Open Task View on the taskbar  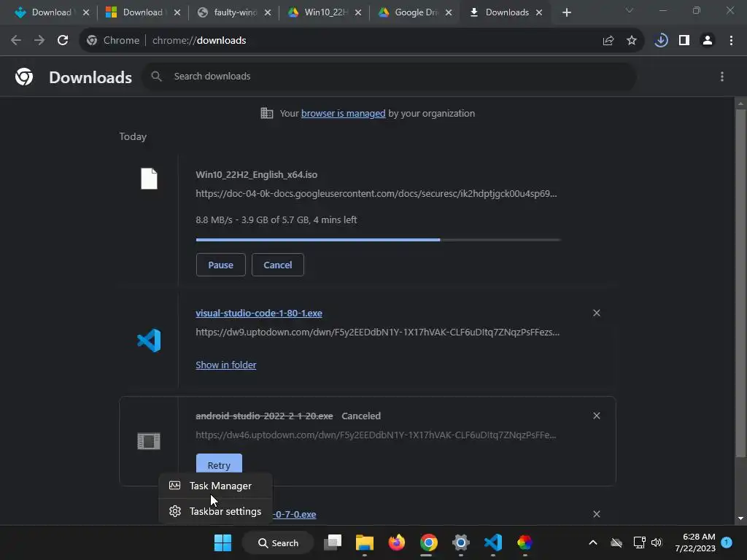pyautogui.click(x=333, y=542)
